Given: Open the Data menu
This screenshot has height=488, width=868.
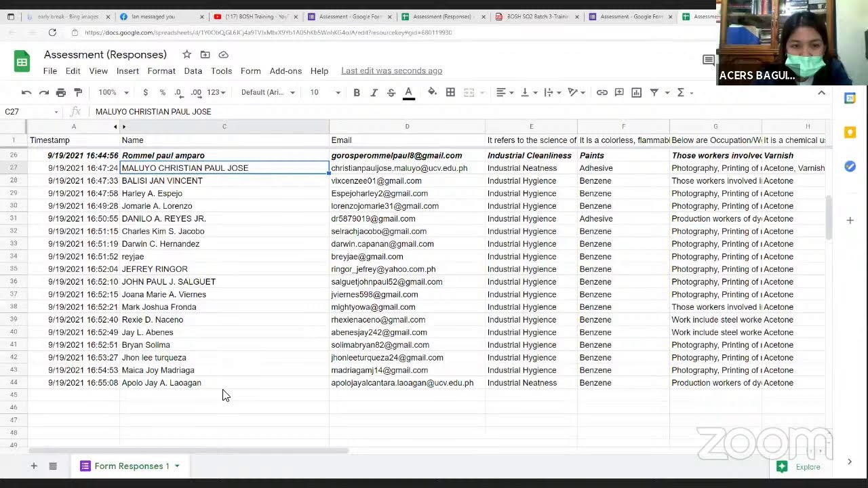Looking at the screenshot, I should click(x=193, y=70).
